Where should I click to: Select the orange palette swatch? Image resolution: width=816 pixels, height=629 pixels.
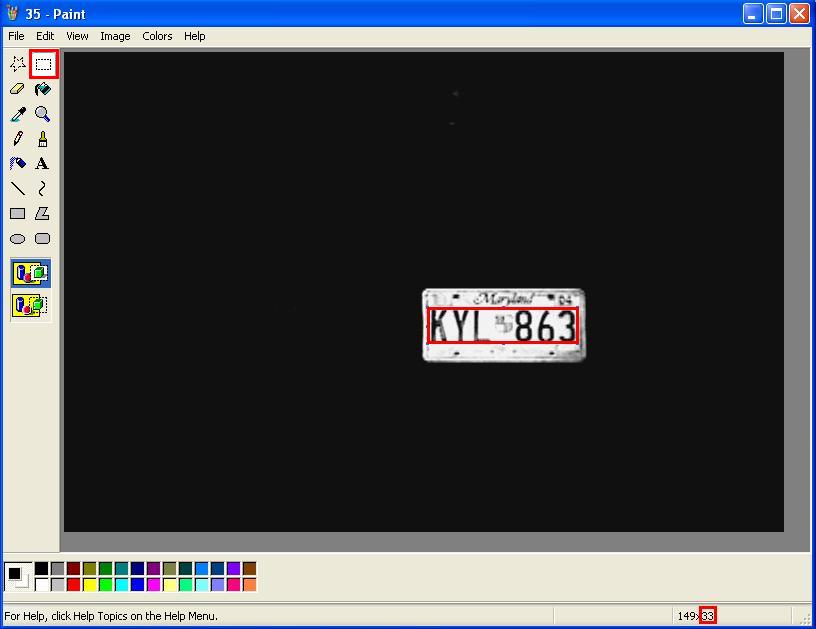point(250,585)
